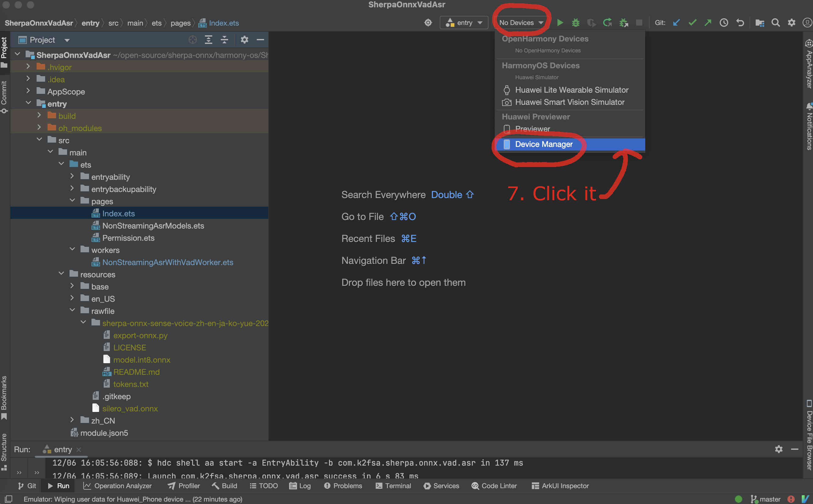The image size is (813, 504).
Task: Open the No Devices dropdown
Action: pyautogui.click(x=521, y=23)
